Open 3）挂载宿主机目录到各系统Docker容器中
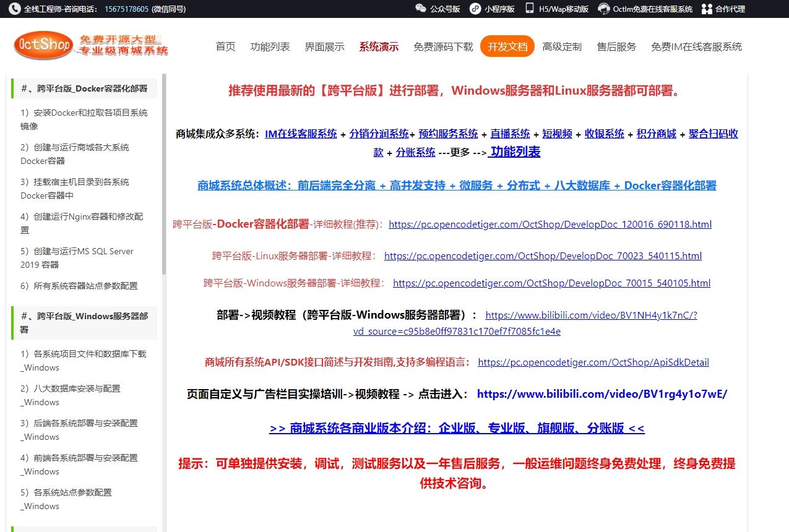This screenshot has width=789, height=532. [75, 189]
